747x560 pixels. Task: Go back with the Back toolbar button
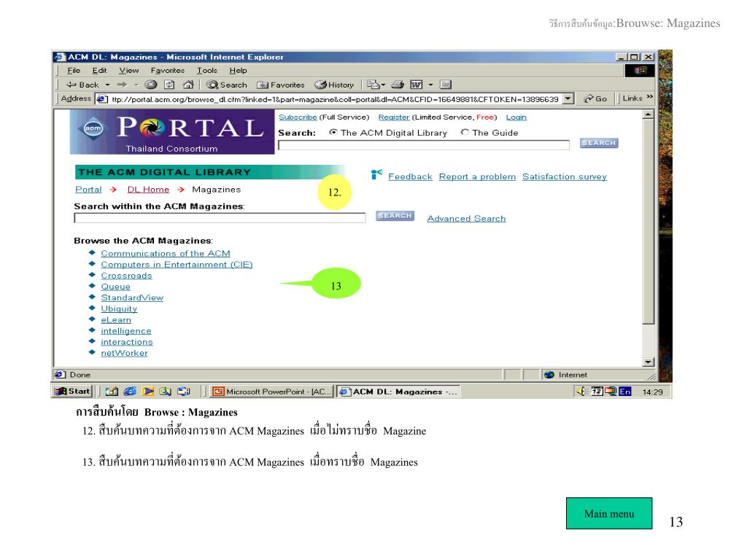(x=83, y=85)
